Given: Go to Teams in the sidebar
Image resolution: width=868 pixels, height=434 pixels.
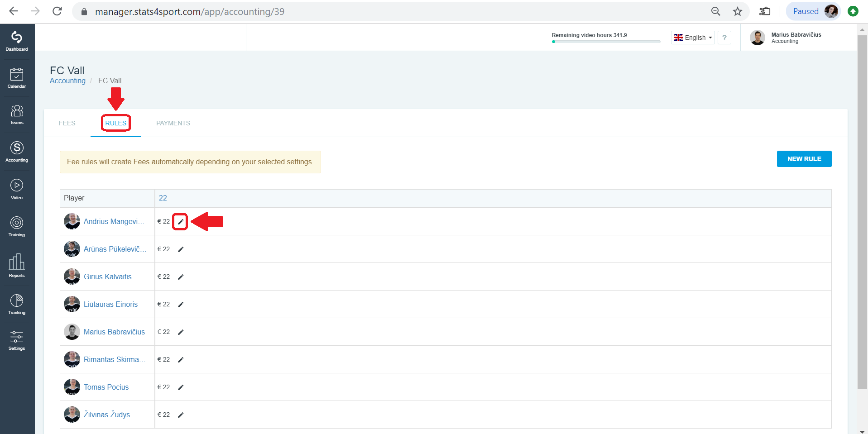Looking at the screenshot, I should (17, 114).
